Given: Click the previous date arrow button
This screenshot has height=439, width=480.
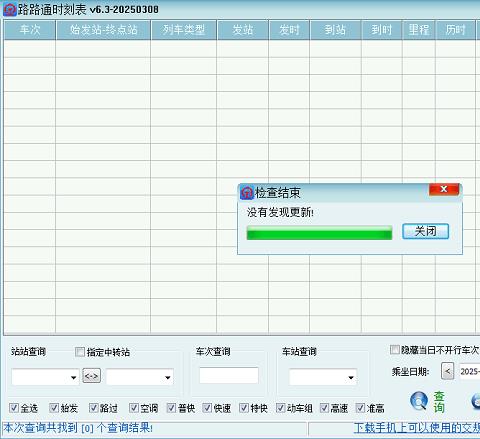Looking at the screenshot, I should tap(447, 371).
